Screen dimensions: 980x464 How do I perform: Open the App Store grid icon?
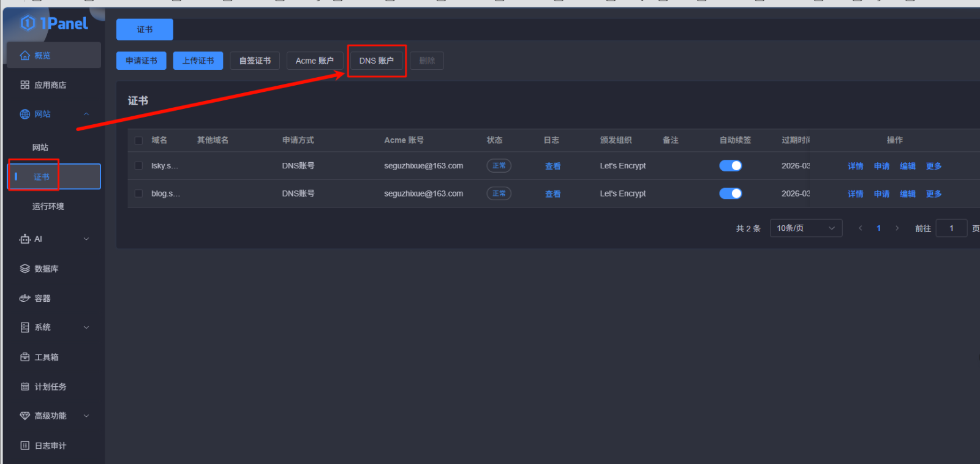click(x=25, y=85)
